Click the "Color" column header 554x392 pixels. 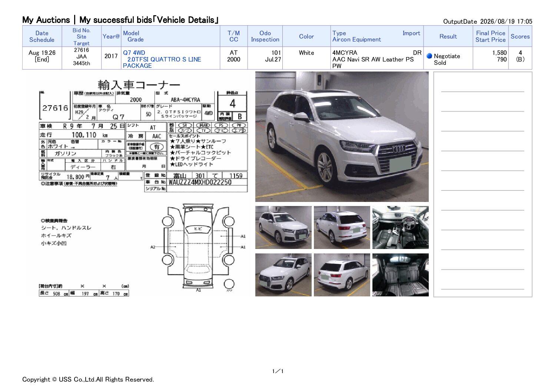[x=306, y=36]
